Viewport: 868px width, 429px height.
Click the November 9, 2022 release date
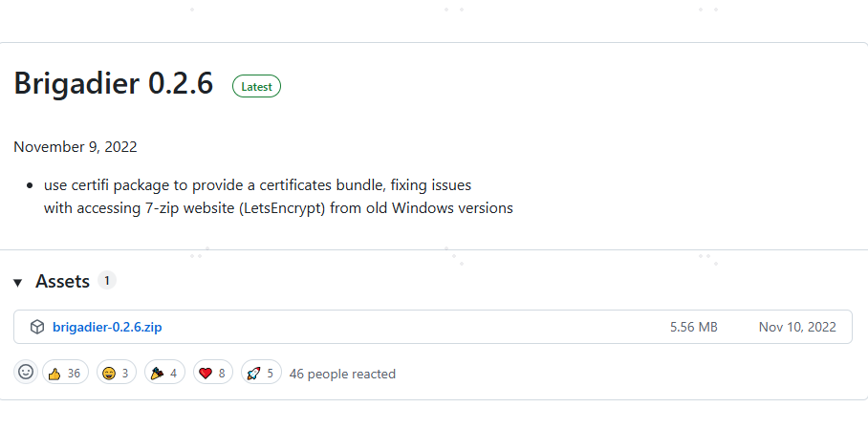tap(76, 147)
